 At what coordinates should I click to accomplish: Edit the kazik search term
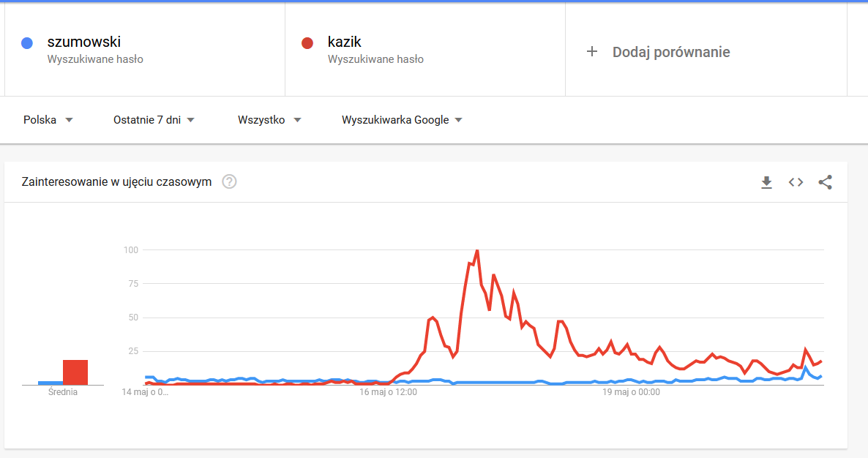[344, 42]
